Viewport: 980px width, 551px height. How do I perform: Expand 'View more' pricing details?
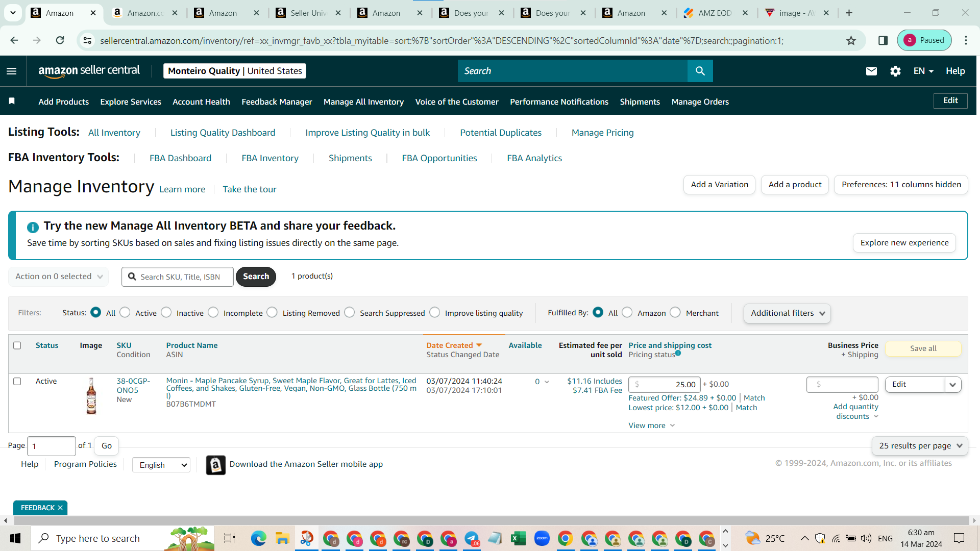(652, 425)
